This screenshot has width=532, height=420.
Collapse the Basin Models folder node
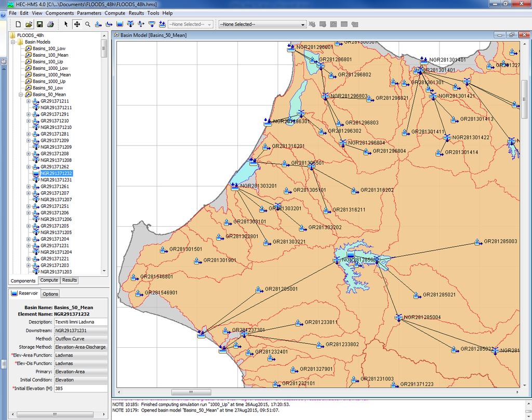pos(13,42)
